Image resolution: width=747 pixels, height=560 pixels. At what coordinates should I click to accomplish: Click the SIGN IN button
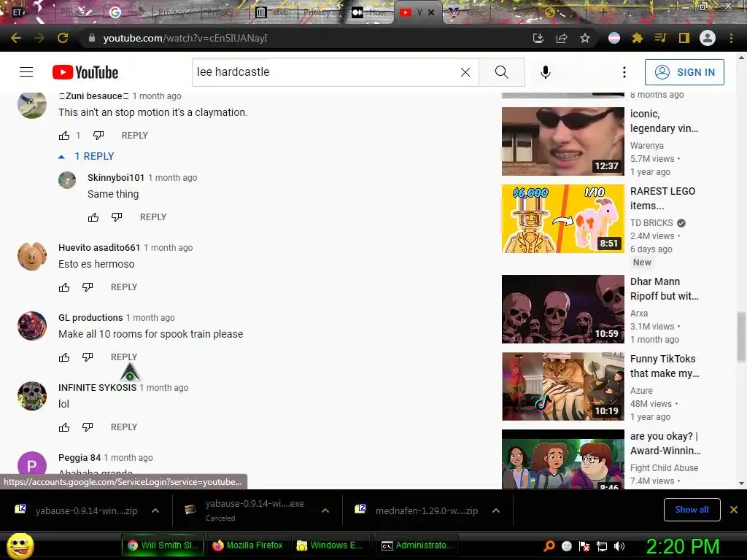pos(684,72)
